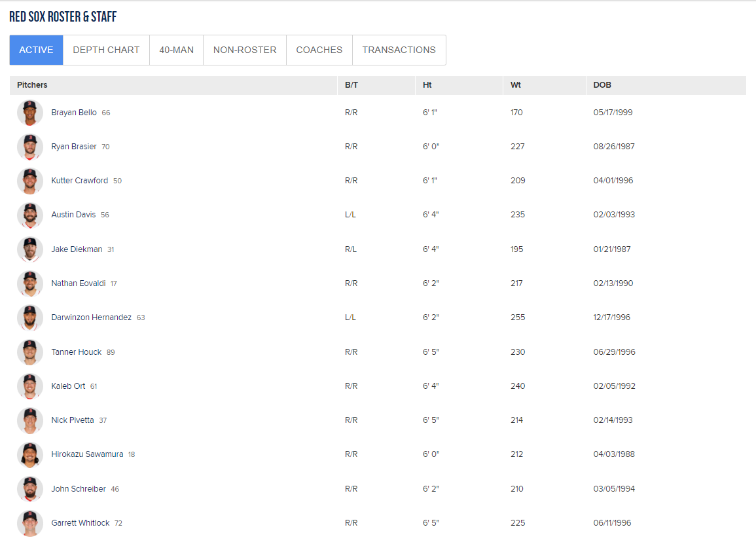The width and height of the screenshot is (756, 544).
Task: Open Austin Davis's player page link
Action: coord(73,215)
